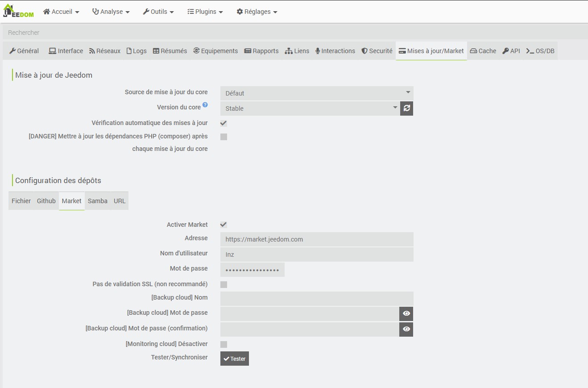
Task: Select the Market repository tab
Action: pyautogui.click(x=72, y=201)
